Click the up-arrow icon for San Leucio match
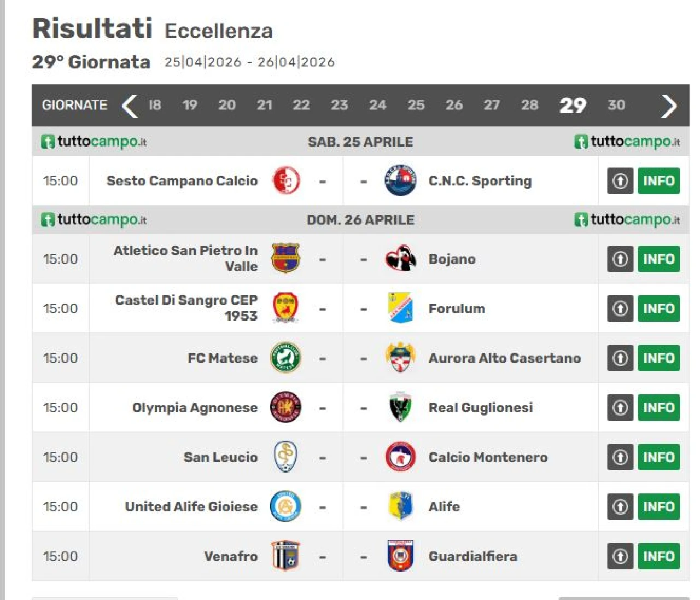This screenshot has width=700, height=600. click(x=620, y=457)
